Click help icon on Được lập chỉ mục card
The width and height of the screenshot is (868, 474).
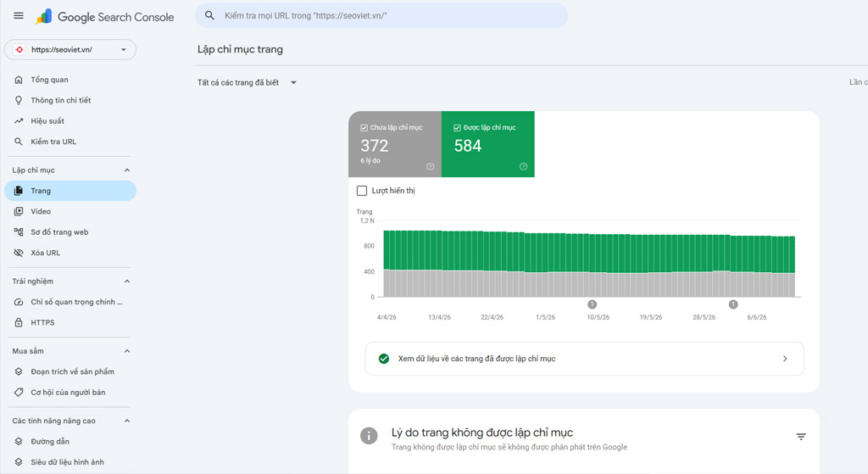[523, 167]
